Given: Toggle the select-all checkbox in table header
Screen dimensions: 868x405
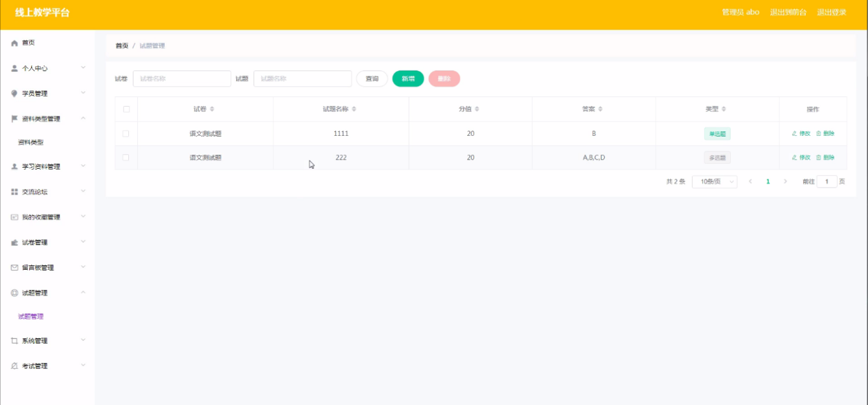Looking at the screenshot, I should [x=126, y=109].
